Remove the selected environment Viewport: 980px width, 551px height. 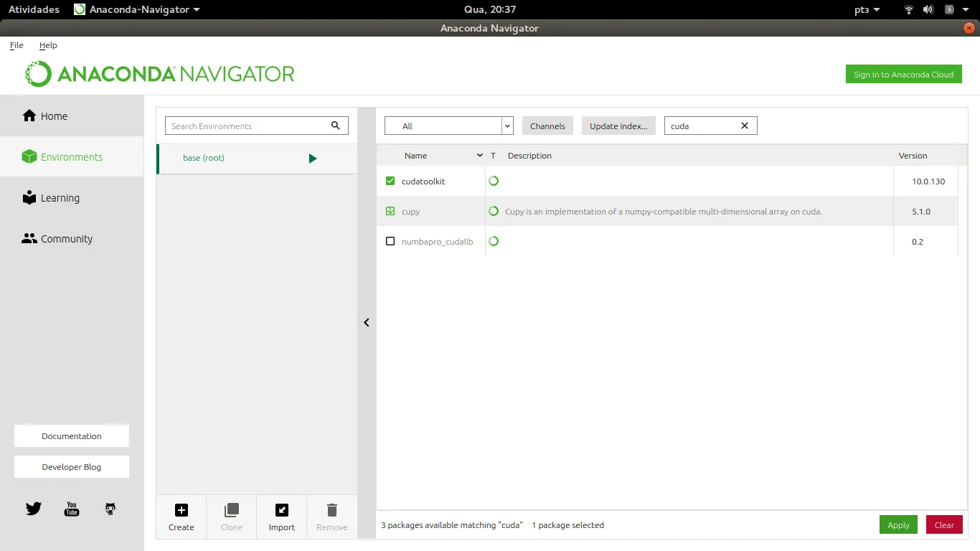coord(332,517)
